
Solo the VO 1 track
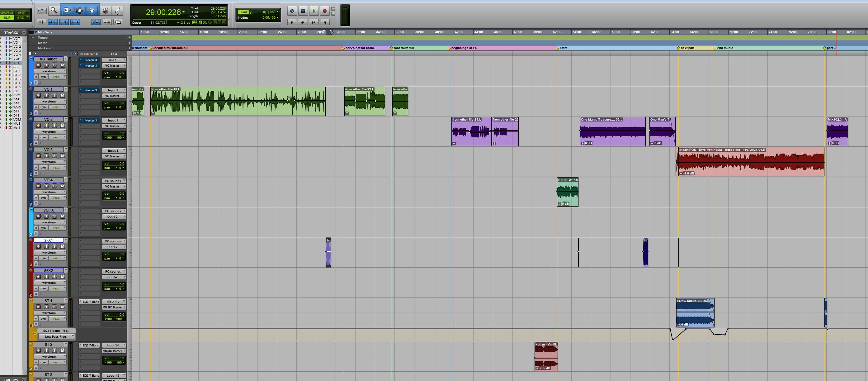54,95
